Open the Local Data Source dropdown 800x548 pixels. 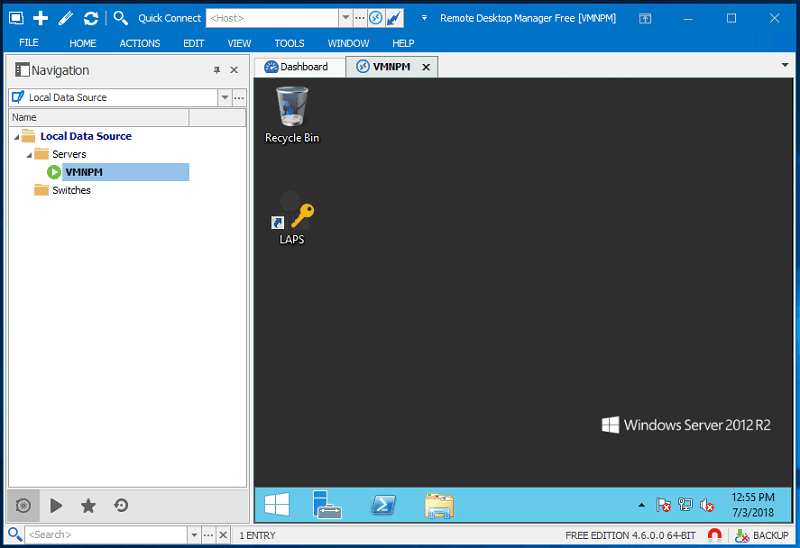(224, 97)
